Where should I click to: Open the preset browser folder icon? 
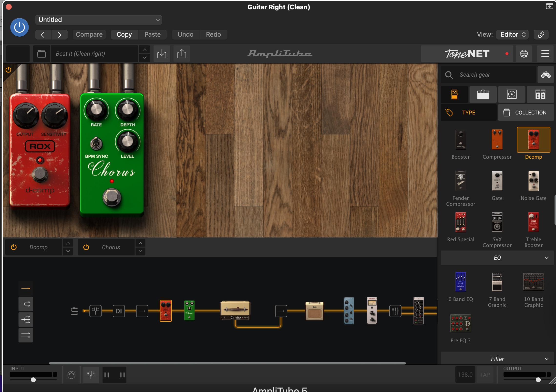pyautogui.click(x=41, y=54)
